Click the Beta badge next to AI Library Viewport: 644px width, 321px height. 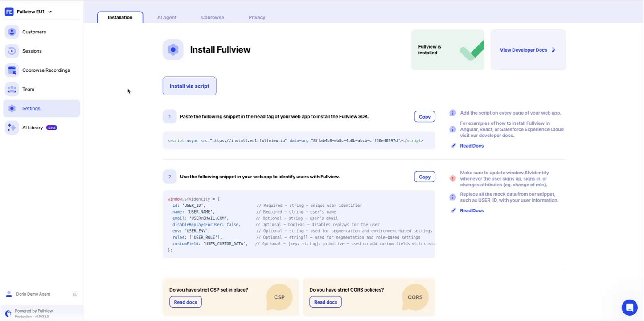coord(52,128)
